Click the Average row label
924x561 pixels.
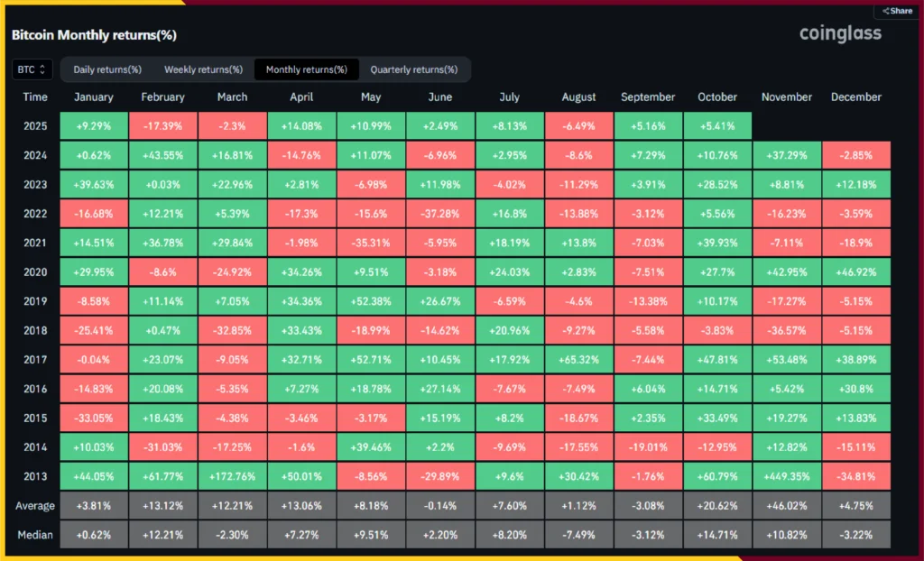(x=35, y=506)
